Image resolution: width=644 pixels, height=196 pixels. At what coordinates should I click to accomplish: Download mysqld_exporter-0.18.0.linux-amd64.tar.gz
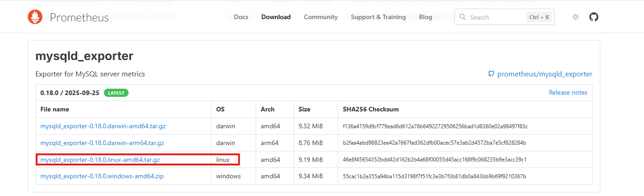tap(100, 160)
